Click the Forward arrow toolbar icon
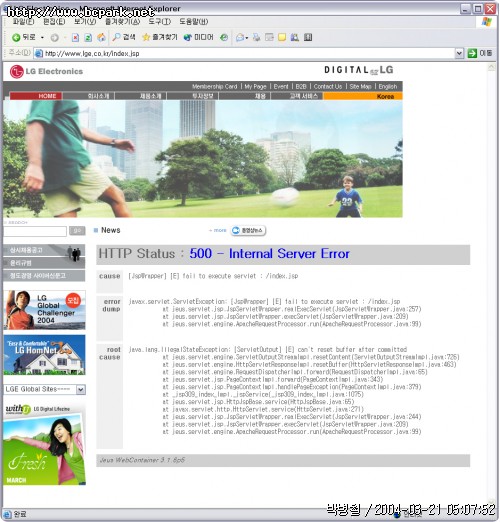500x522 pixels. [x=54, y=38]
